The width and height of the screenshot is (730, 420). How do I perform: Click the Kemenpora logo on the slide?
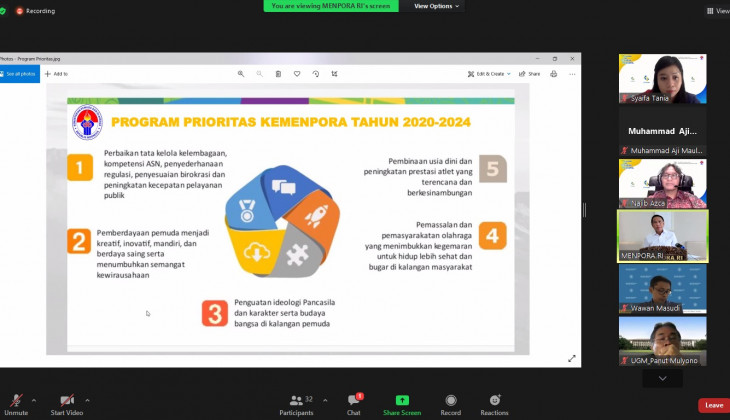click(87, 122)
